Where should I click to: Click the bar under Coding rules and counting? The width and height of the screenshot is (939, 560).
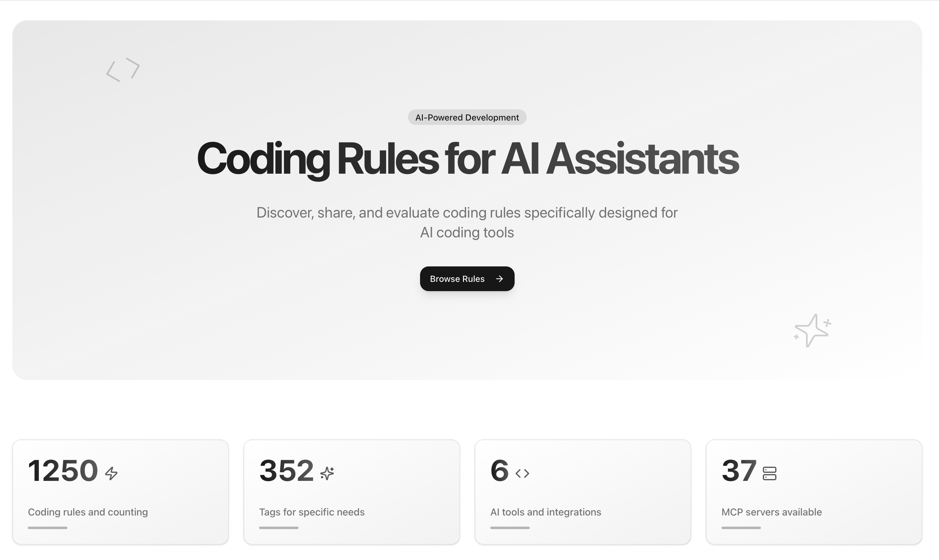[48, 528]
